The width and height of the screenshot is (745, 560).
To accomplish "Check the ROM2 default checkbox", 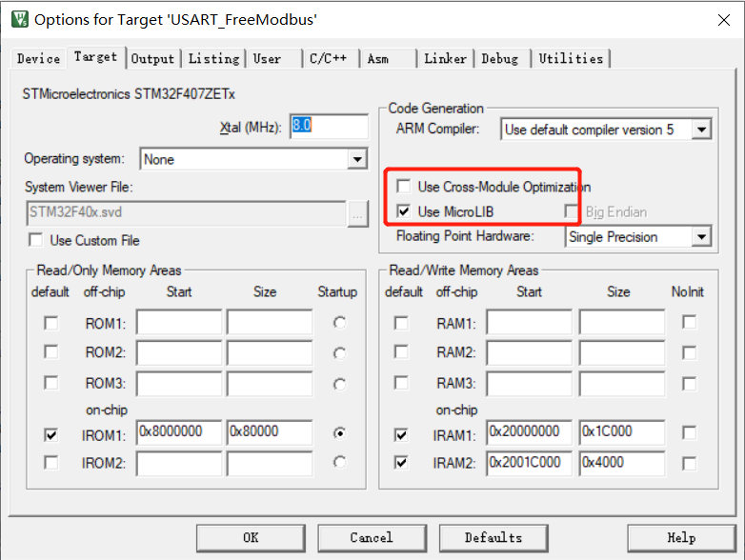I will click(x=51, y=352).
